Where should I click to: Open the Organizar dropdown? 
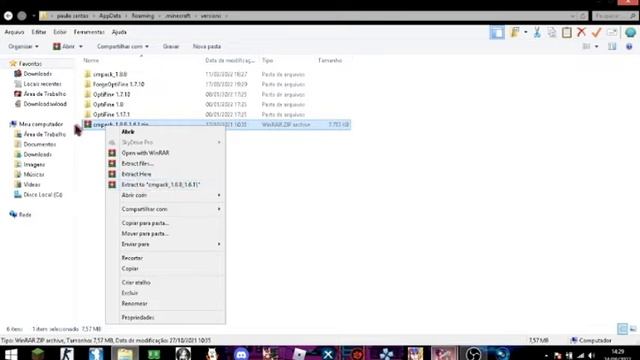(x=23, y=47)
